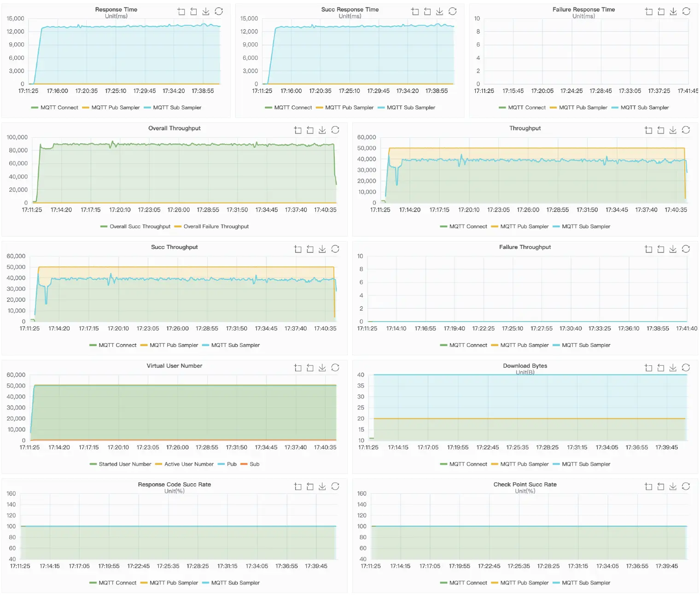The width and height of the screenshot is (700, 595).
Task: Hide Overall Failure Throughput series
Action: click(x=211, y=226)
